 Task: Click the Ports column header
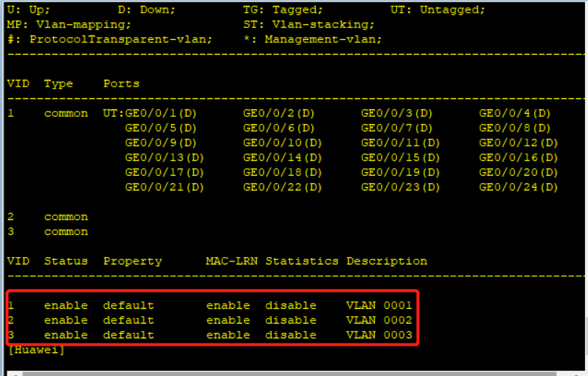coord(121,83)
